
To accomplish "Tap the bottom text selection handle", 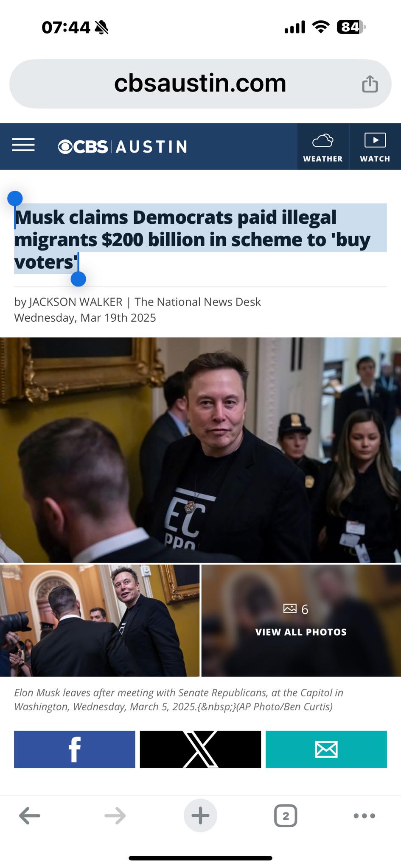I will coord(79,279).
